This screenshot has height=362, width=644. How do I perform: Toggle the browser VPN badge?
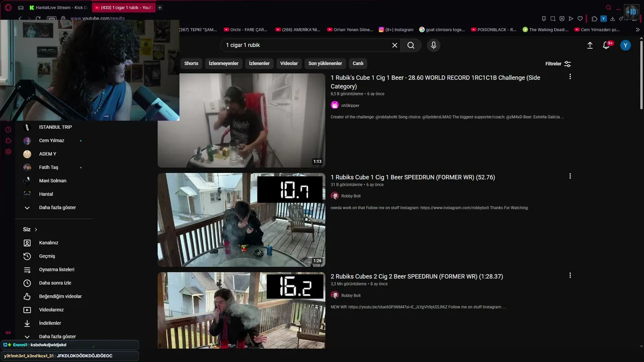pyautogui.click(x=51, y=19)
